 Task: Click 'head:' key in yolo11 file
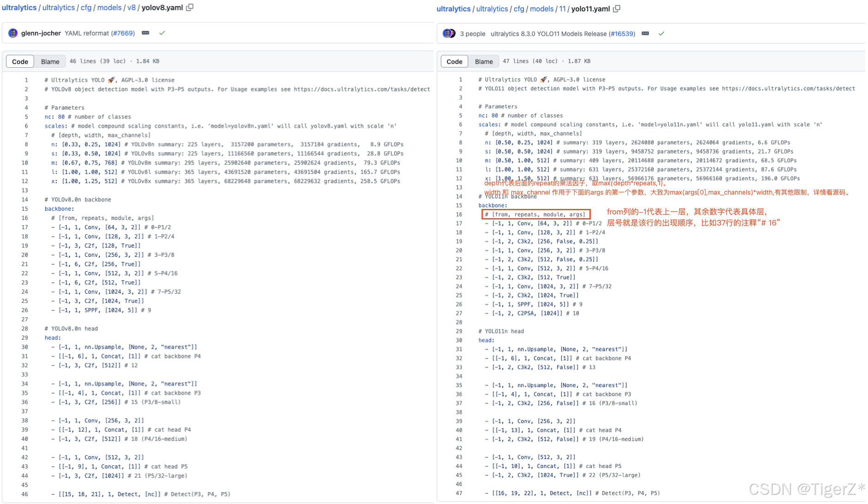[x=486, y=340]
